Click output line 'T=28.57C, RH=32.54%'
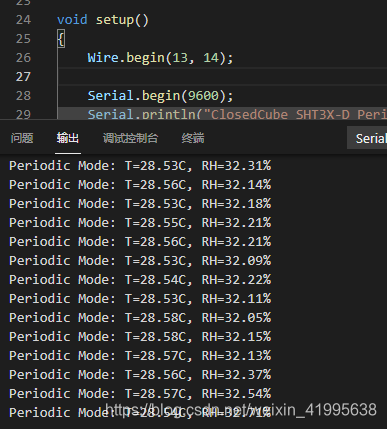The image size is (387, 429). click(x=140, y=394)
